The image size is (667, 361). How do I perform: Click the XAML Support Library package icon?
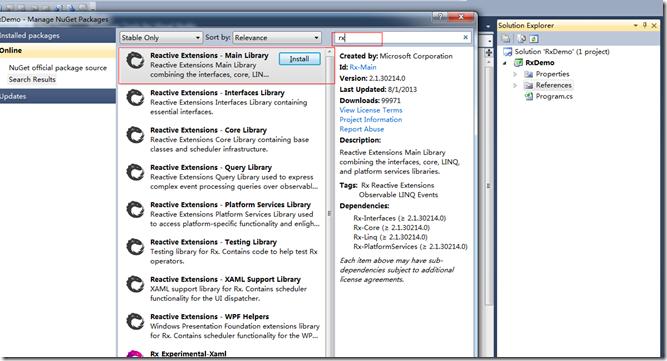click(x=135, y=284)
